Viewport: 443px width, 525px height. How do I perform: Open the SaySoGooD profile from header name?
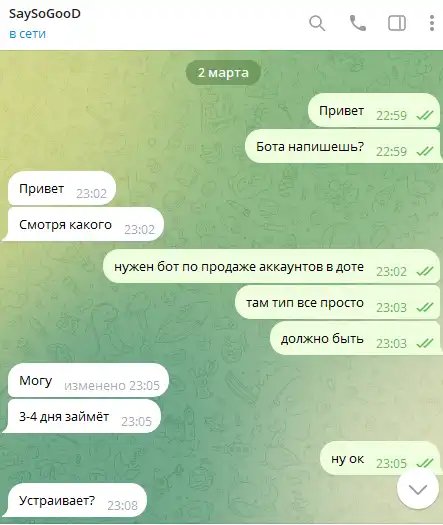tap(45, 14)
